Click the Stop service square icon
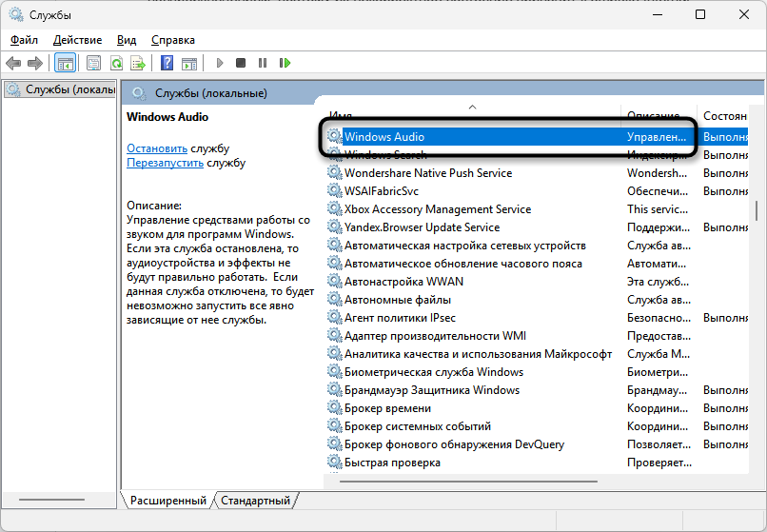The height and width of the screenshot is (532, 767). point(241,63)
